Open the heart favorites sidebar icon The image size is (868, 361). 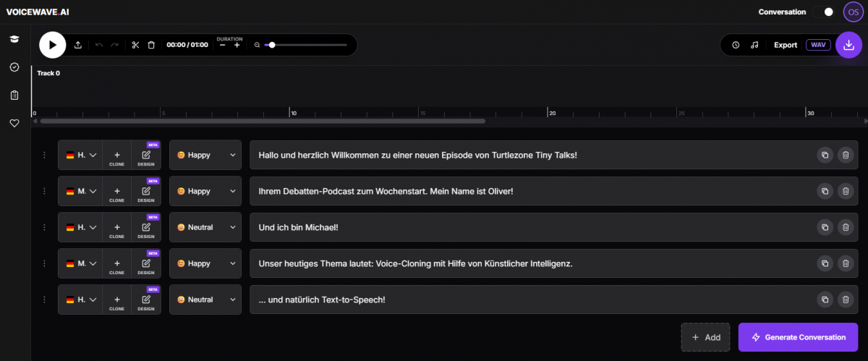click(x=14, y=123)
